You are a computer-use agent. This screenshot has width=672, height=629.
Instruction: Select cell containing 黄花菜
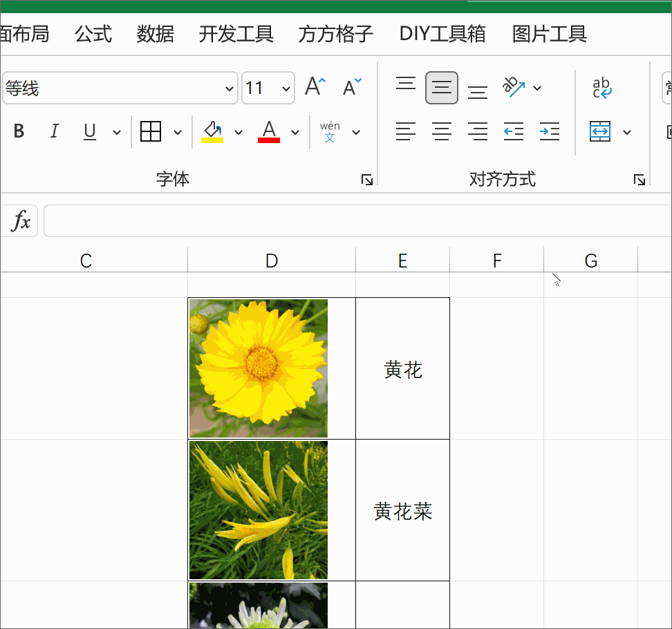point(403,510)
